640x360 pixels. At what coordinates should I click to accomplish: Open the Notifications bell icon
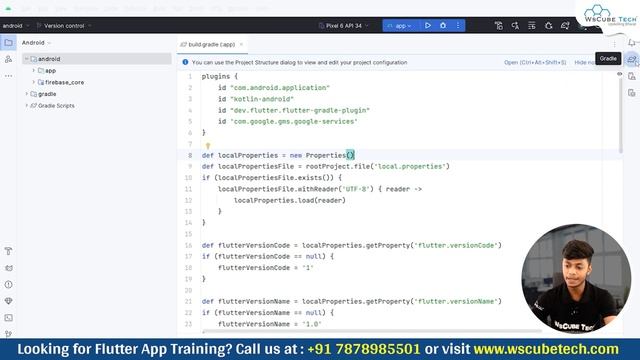pyautogui.click(x=632, y=42)
